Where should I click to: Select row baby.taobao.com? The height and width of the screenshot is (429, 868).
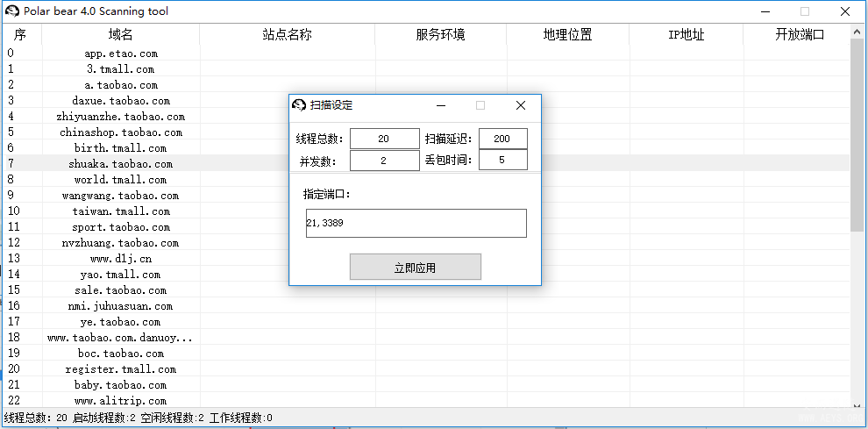(x=426, y=385)
